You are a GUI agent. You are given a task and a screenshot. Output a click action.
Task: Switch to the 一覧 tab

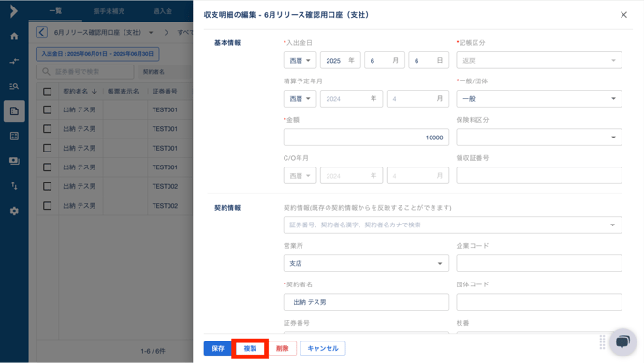click(x=55, y=11)
